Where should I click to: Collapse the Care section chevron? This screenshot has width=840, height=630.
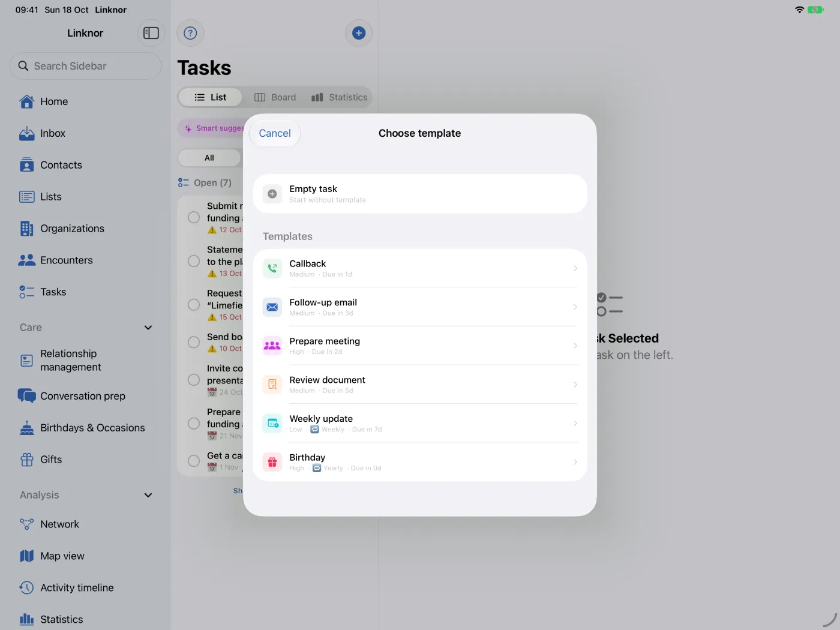[148, 328]
